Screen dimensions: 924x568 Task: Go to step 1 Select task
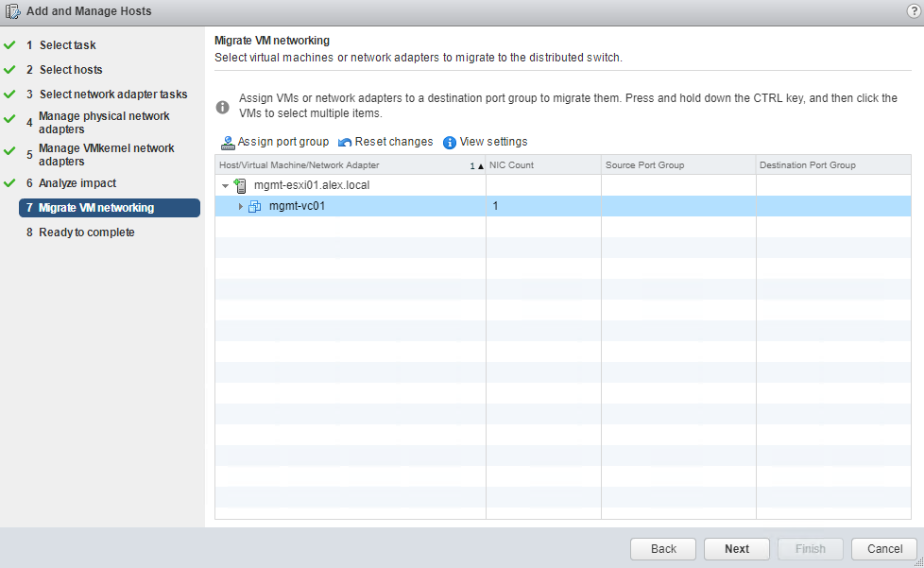(x=61, y=45)
